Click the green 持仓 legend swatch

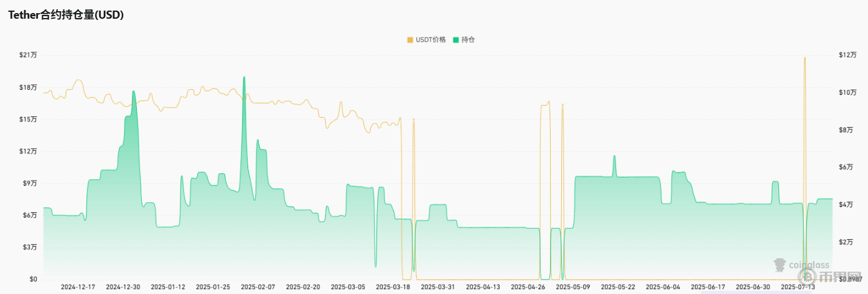click(456, 40)
